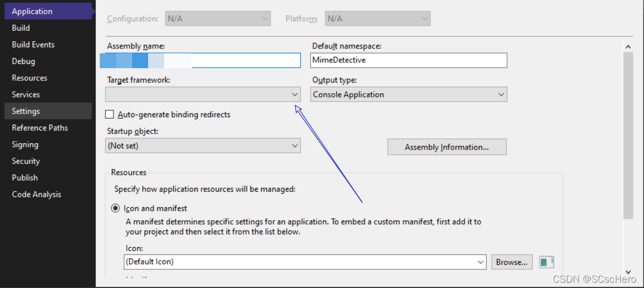Click the Default namespace text field

coord(409,60)
